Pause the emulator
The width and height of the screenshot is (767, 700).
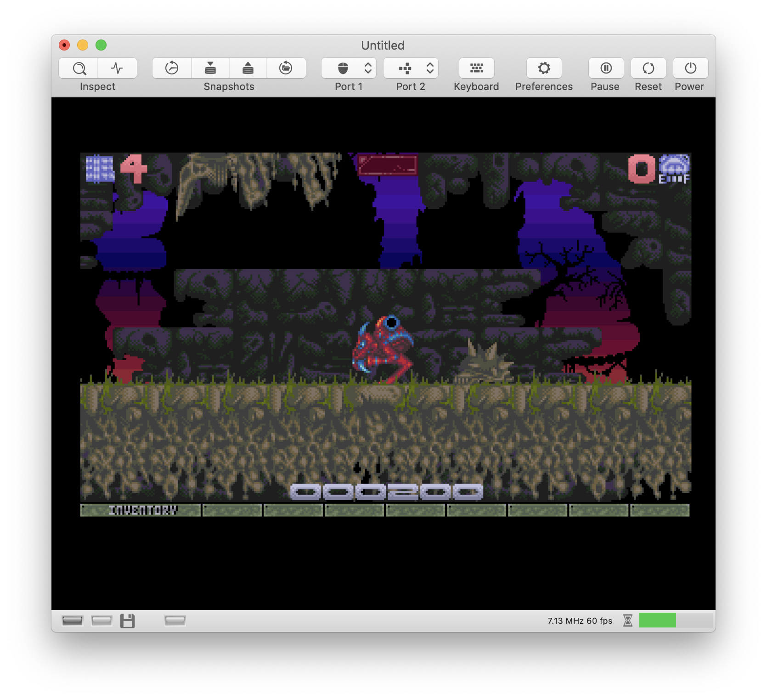[x=606, y=68]
